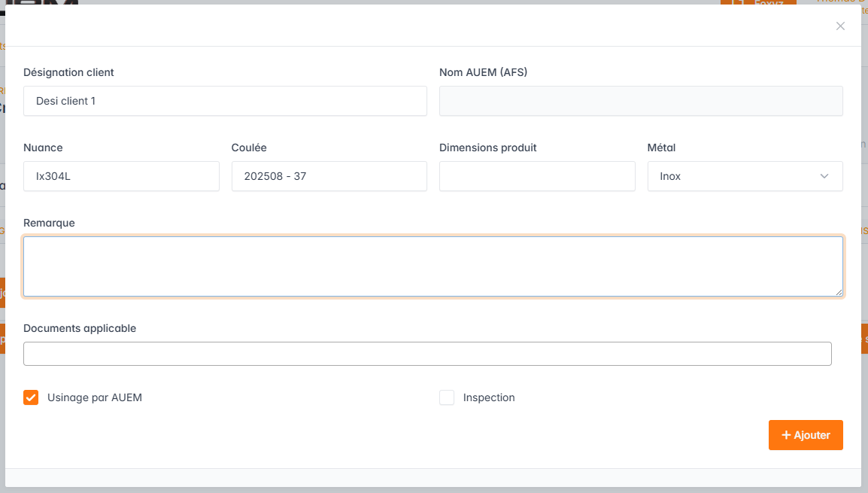Focus the Désignation client field
868x493 pixels.
pyautogui.click(x=225, y=101)
